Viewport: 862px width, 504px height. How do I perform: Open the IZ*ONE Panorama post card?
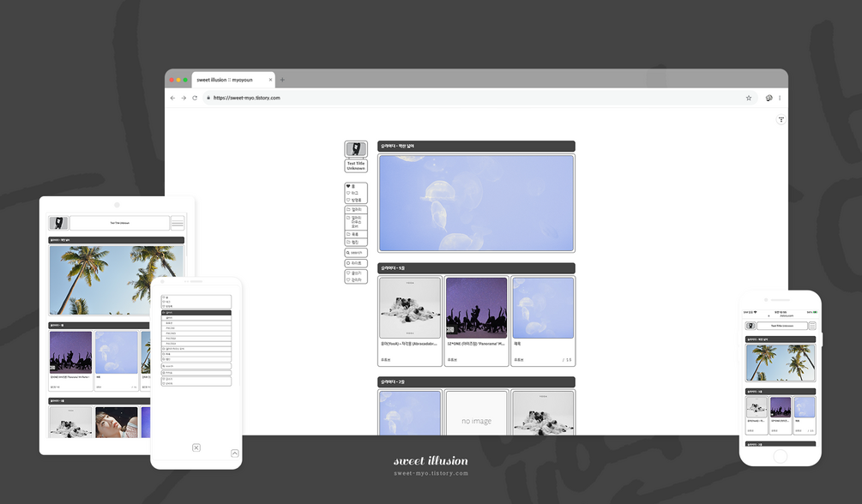[x=477, y=321]
